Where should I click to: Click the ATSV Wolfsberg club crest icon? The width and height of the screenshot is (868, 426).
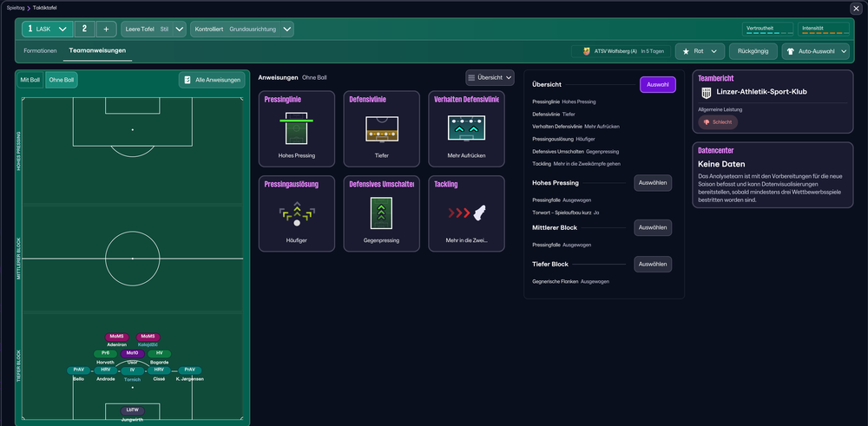click(x=586, y=51)
